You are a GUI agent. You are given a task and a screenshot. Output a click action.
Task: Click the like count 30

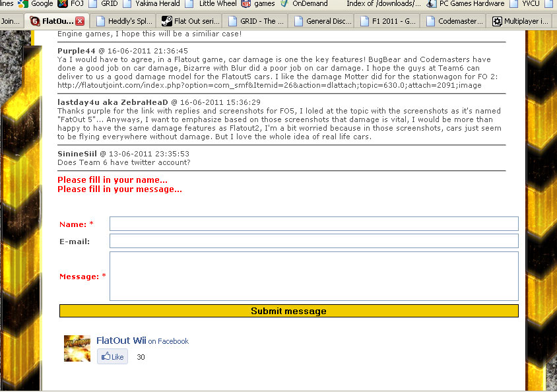(141, 357)
